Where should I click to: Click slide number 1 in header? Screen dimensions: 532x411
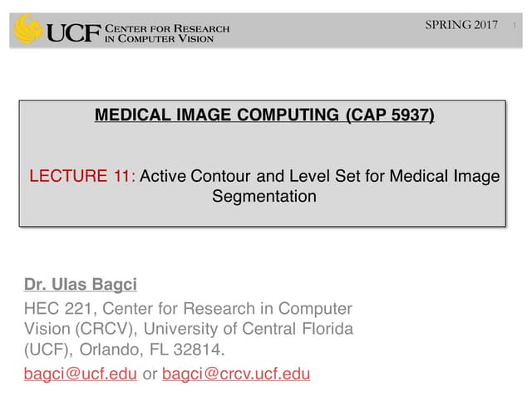[514, 25]
